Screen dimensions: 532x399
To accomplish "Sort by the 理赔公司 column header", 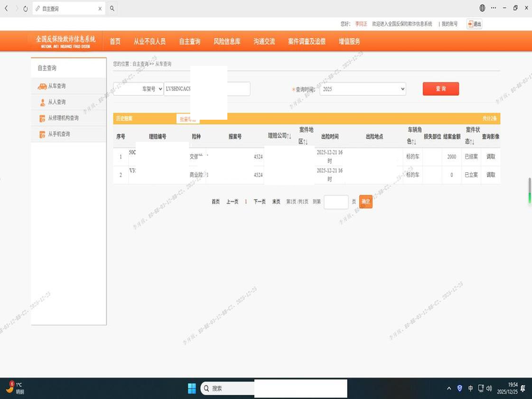I will pos(279,136).
